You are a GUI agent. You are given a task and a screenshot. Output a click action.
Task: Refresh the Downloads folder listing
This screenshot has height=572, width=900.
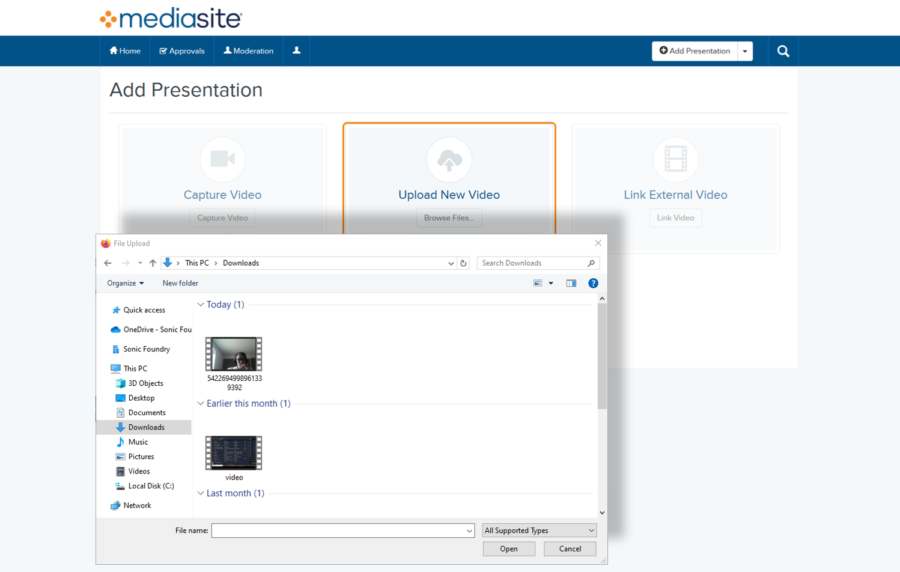pyautogui.click(x=463, y=263)
